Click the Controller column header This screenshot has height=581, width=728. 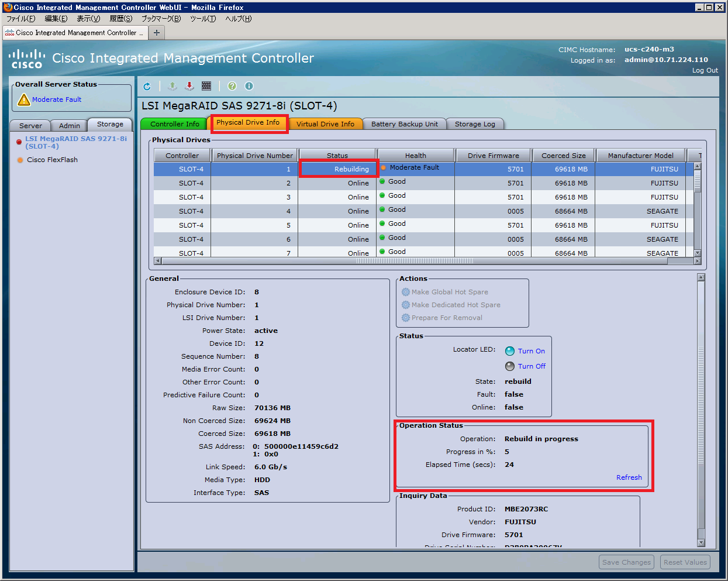click(x=182, y=156)
